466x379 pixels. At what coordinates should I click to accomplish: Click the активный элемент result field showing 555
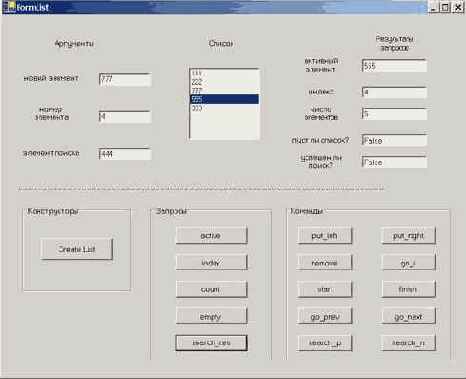tap(394, 66)
